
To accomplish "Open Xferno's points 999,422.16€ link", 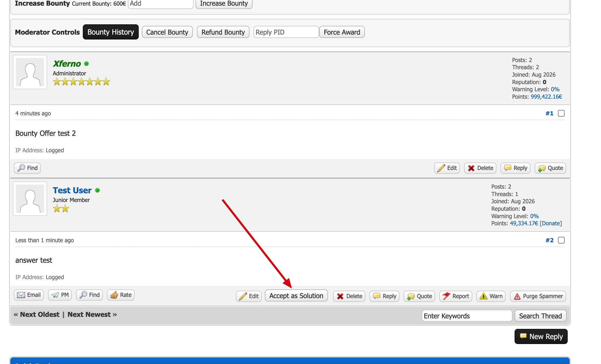I will (546, 97).
